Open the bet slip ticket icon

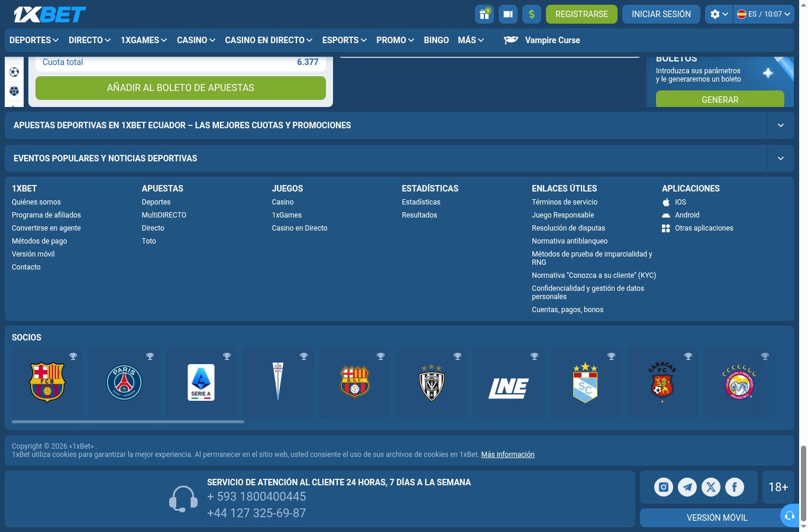[x=508, y=14]
